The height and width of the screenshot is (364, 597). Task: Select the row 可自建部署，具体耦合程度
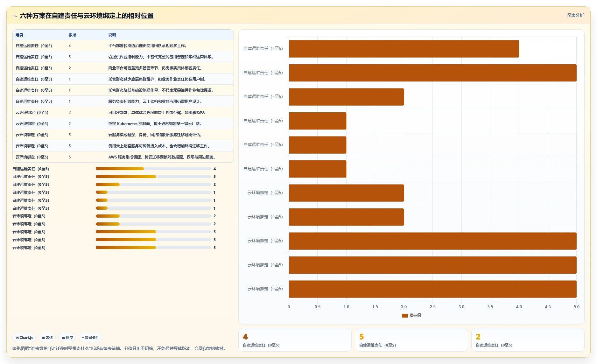(x=123, y=113)
